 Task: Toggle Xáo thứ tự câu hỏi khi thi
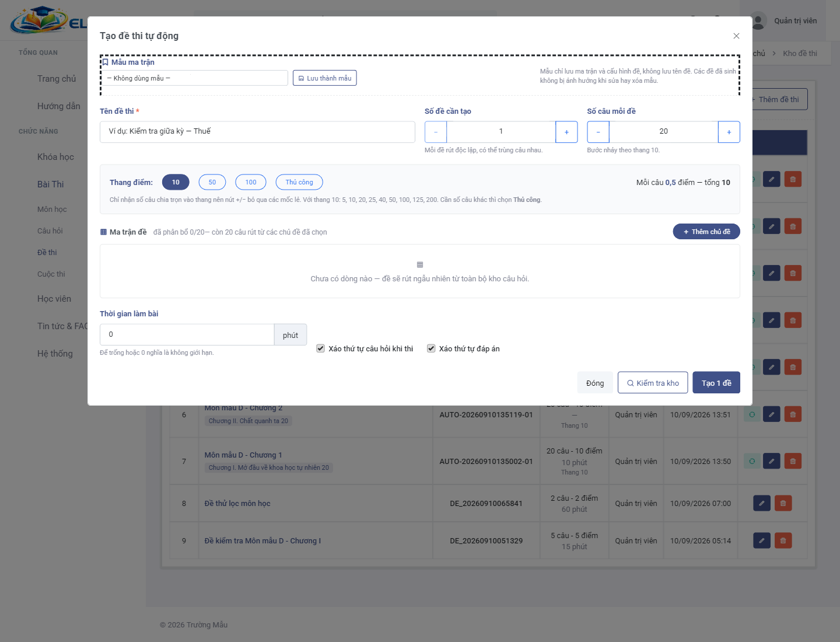point(321,348)
